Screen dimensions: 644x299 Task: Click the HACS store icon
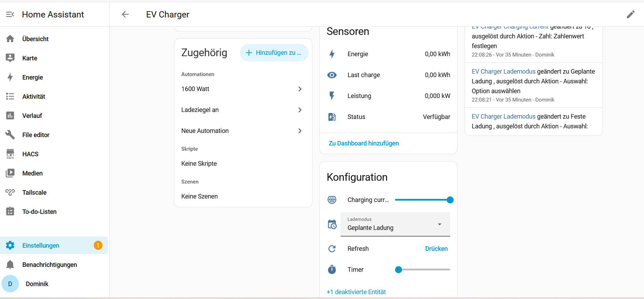coord(10,154)
